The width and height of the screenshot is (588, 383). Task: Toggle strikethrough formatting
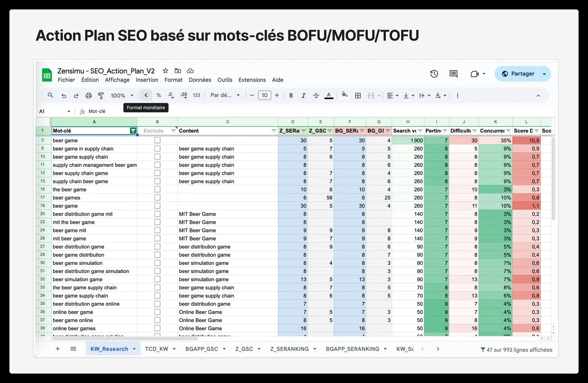pyautogui.click(x=316, y=96)
